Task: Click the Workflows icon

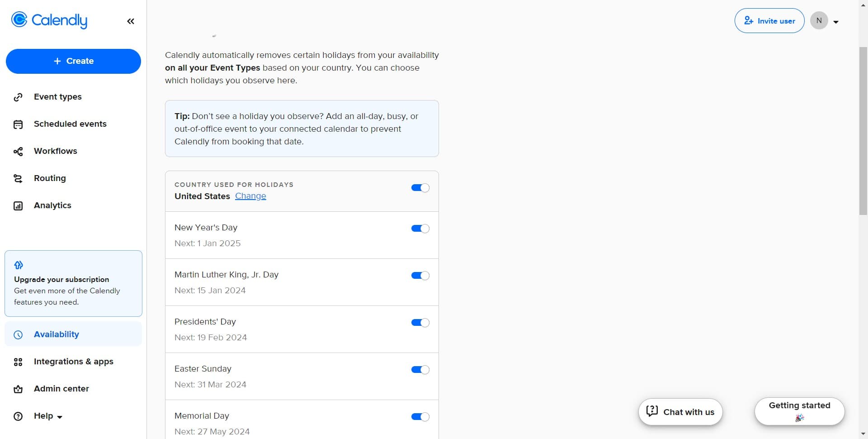Action: [x=18, y=151]
